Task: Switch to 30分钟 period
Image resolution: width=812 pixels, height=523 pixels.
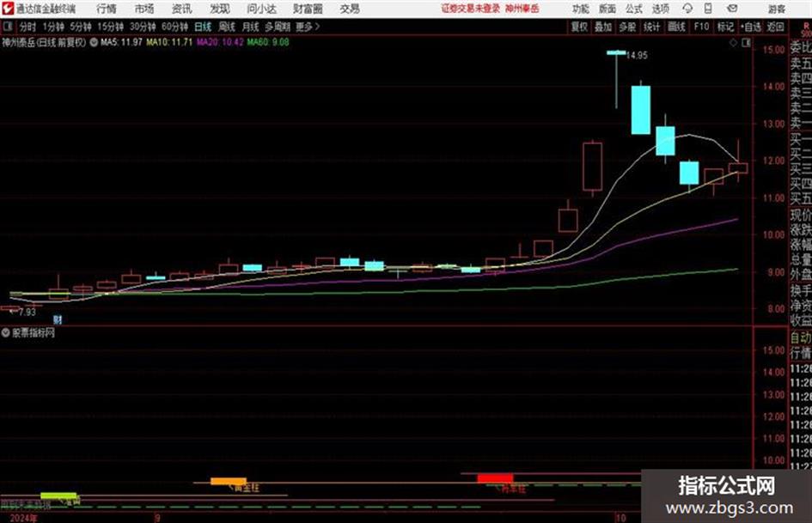Action: coord(143,27)
